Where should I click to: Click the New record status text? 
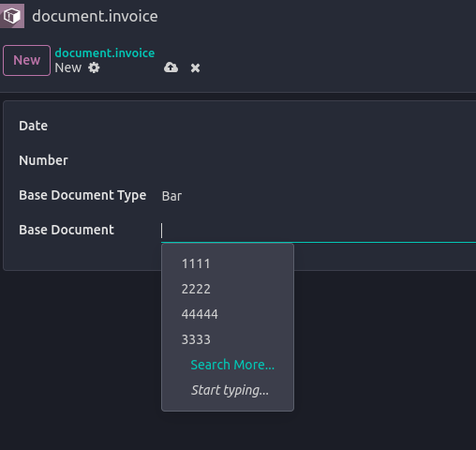[x=67, y=67]
